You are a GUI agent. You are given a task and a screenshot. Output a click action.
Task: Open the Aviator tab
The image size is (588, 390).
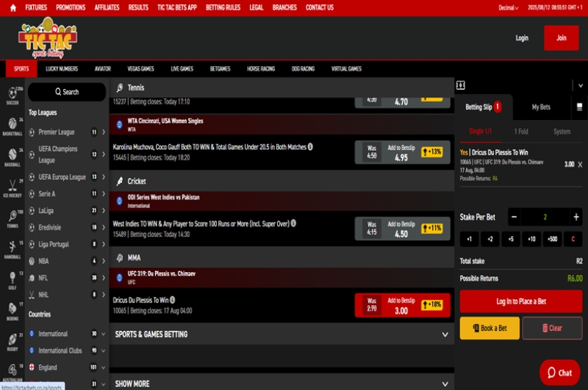click(103, 69)
